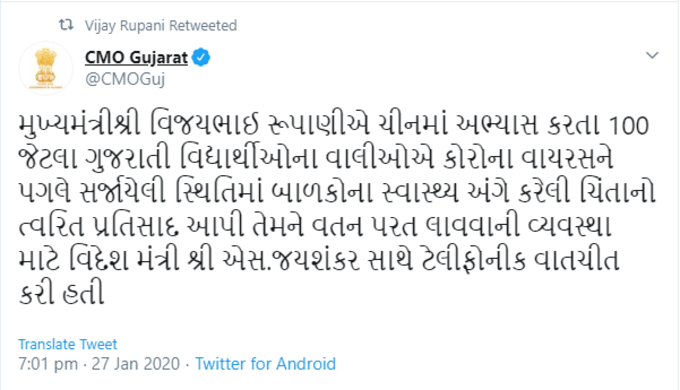Click the last line કરી હતી
The image size is (680, 390).
click(62, 293)
